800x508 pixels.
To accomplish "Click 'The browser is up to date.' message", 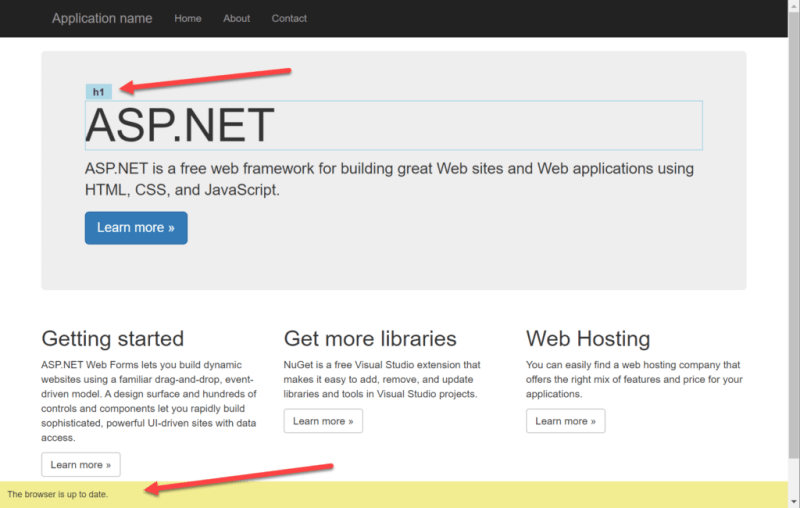I will tap(58, 494).
